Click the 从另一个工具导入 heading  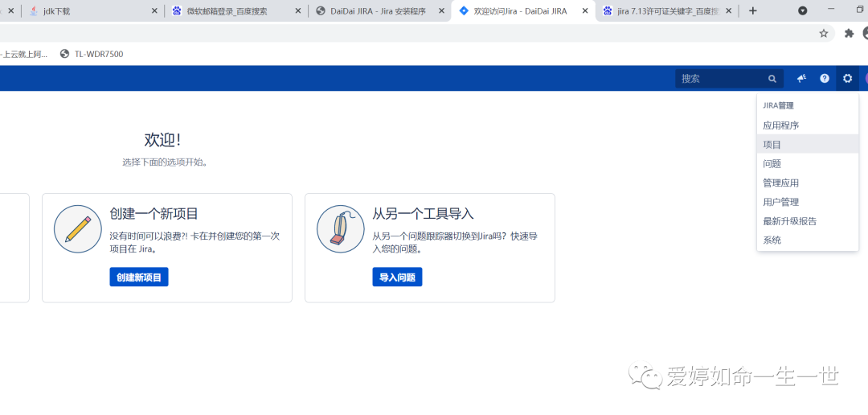[x=423, y=214]
